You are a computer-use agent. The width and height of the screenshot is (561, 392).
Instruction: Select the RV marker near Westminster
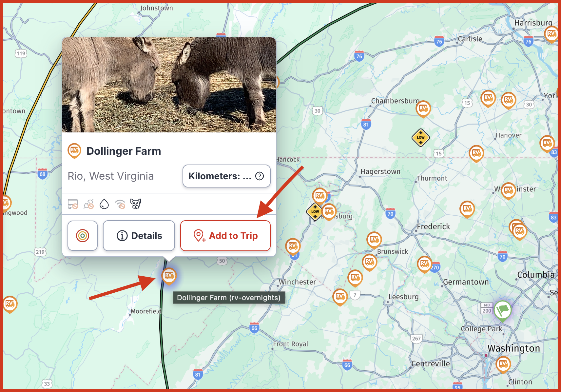point(508,191)
